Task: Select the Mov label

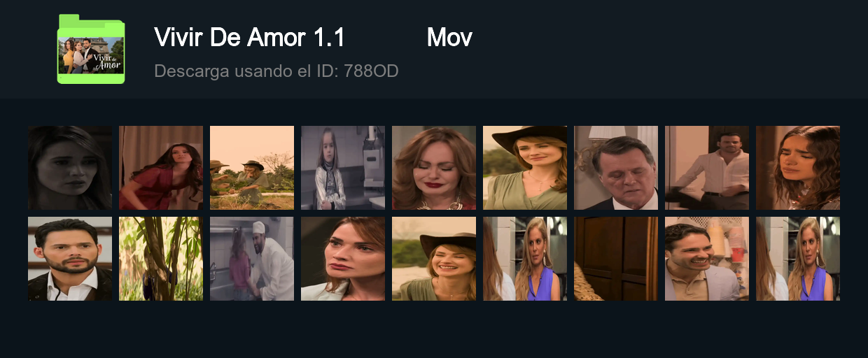Action: 449,38
